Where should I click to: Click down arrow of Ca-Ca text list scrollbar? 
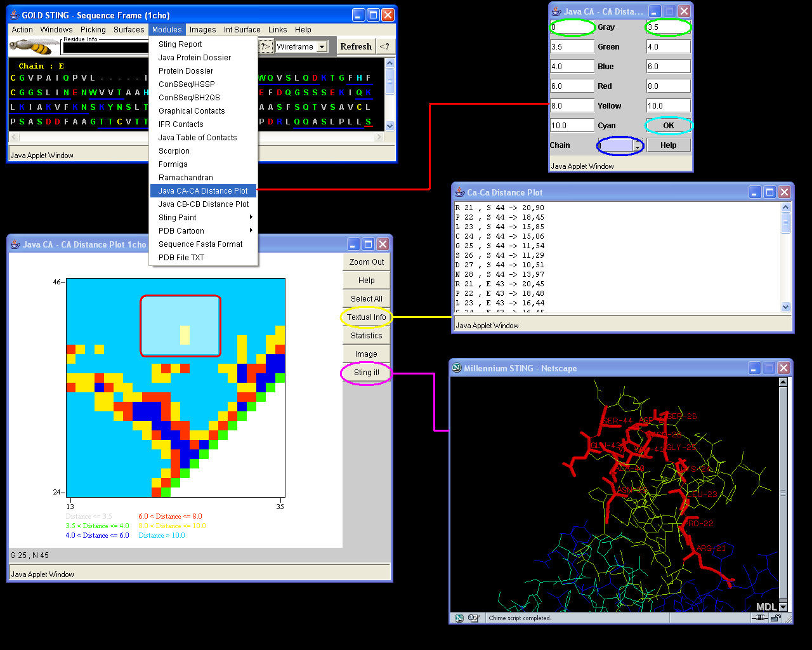point(785,307)
